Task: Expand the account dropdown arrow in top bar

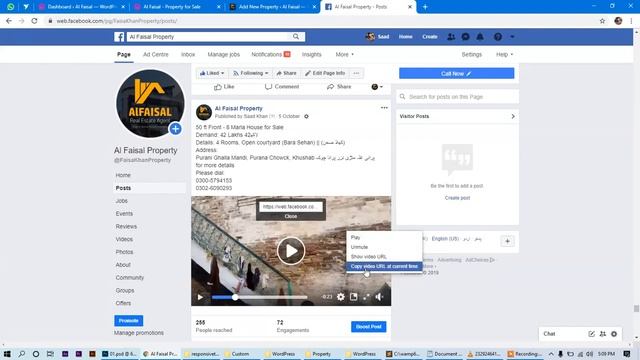Action: [512, 37]
